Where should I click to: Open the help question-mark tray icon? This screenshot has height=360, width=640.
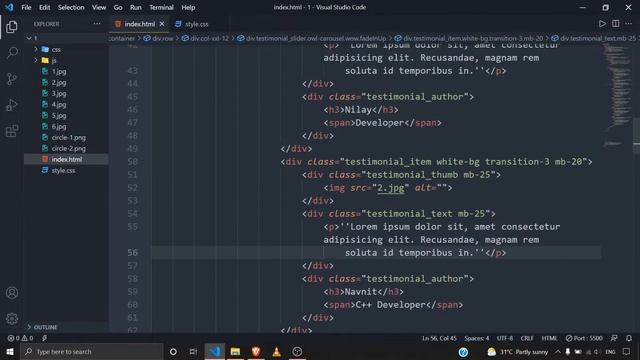click(463, 352)
